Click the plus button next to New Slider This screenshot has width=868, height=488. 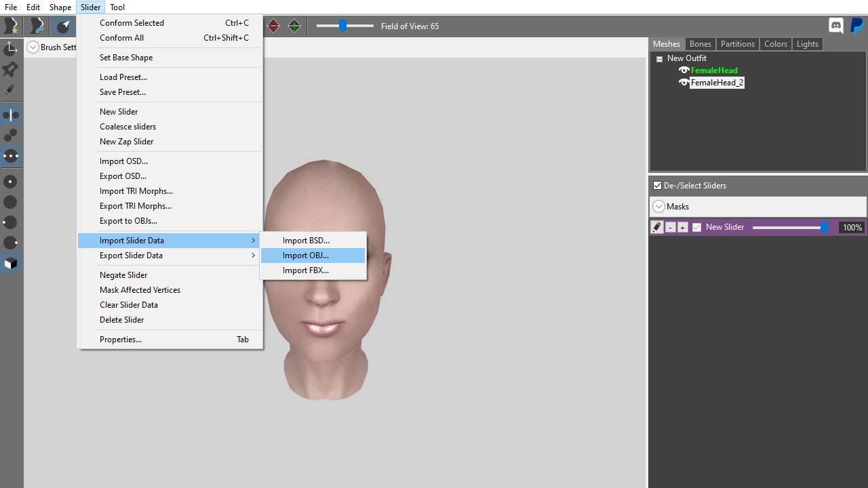(682, 228)
